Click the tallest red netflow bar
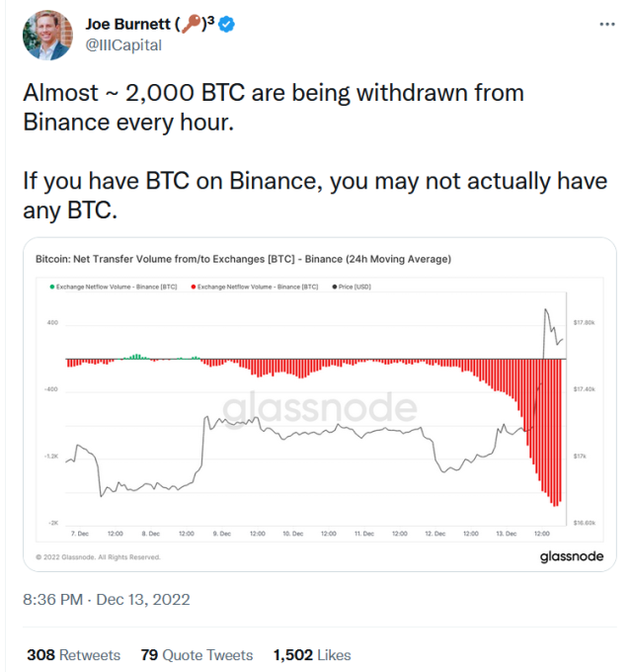The image size is (632, 672). pos(555,433)
